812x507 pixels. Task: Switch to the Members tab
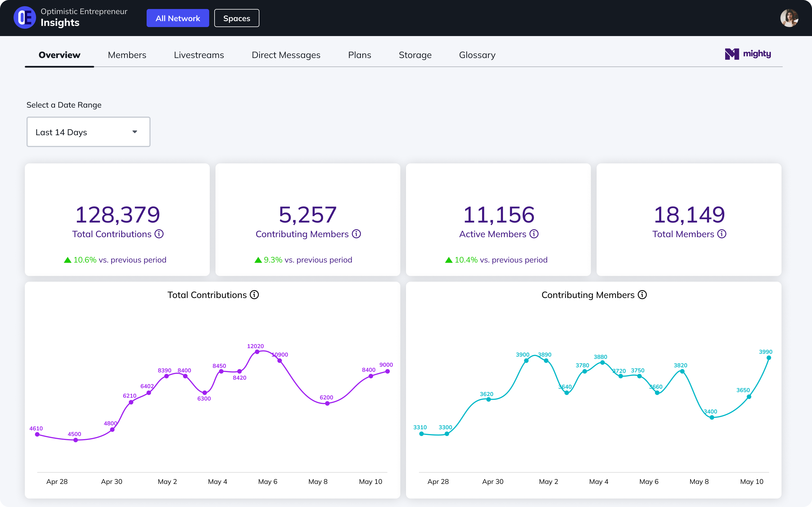point(127,55)
